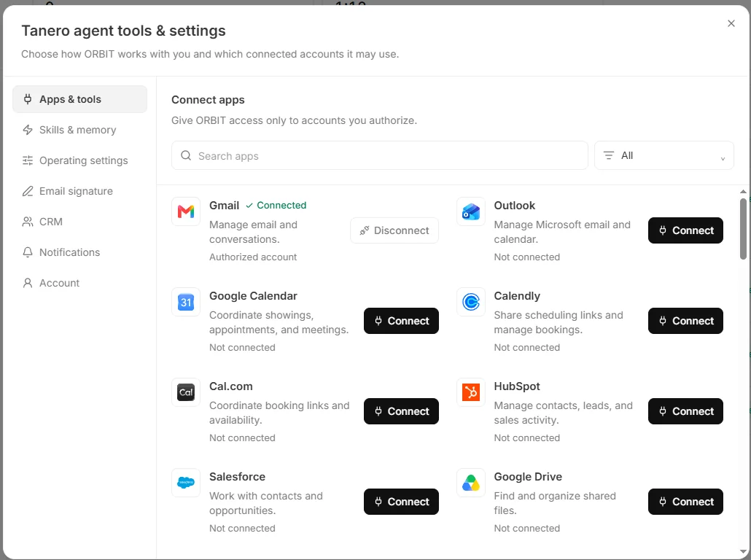Click the apps list scrollbar thumb

[743, 229]
